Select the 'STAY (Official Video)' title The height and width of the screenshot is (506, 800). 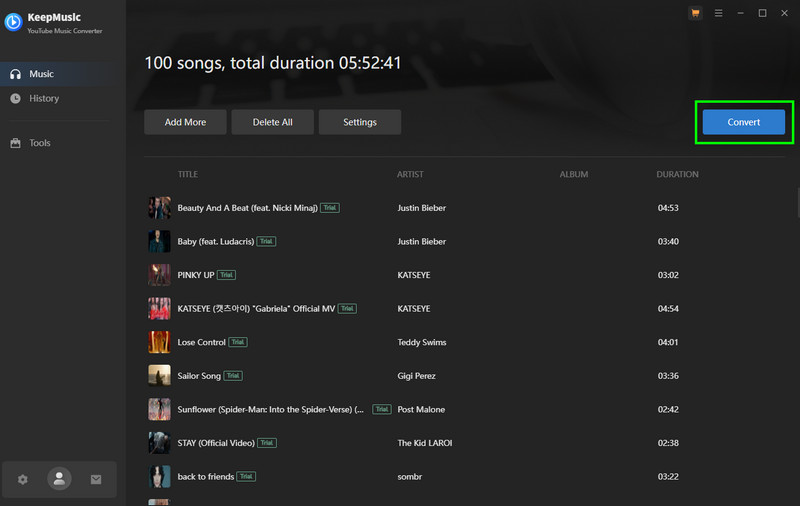click(x=216, y=443)
